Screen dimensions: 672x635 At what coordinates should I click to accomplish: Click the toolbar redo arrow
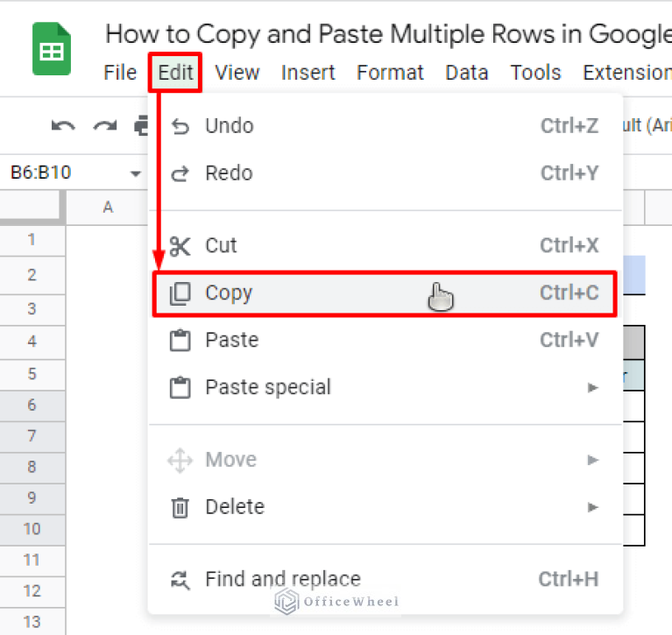click(x=105, y=126)
